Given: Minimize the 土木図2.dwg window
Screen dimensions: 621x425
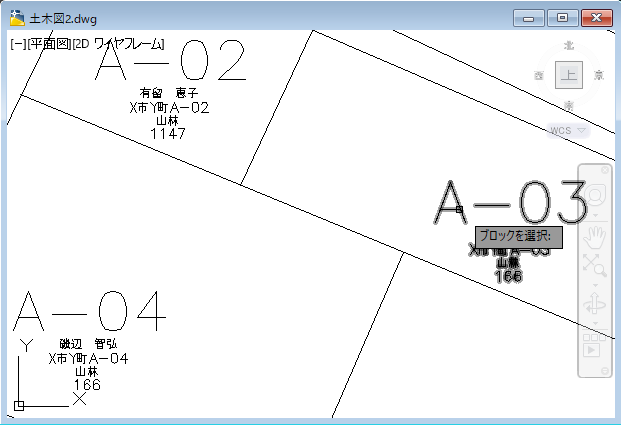Looking at the screenshot, I should pos(529,18).
